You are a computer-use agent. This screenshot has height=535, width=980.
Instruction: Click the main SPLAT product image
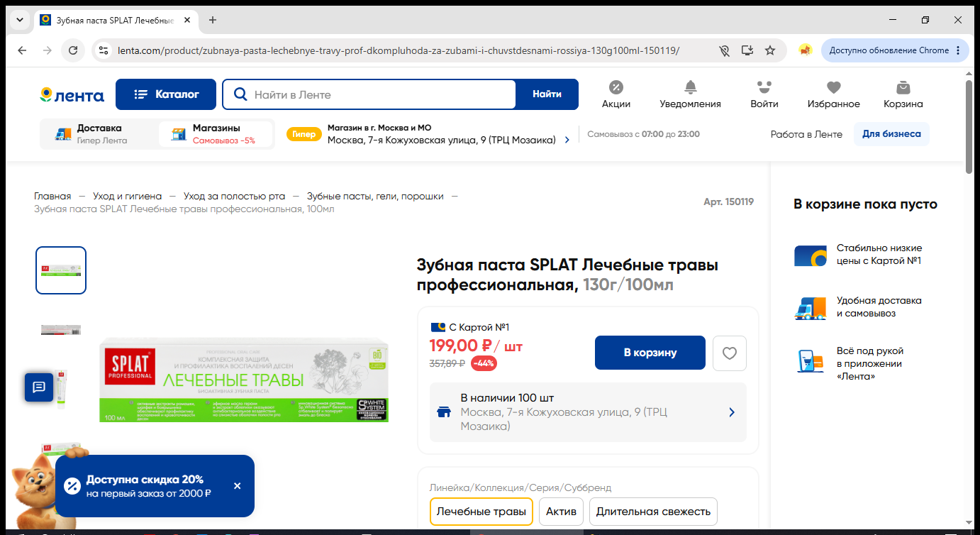tap(244, 380)
